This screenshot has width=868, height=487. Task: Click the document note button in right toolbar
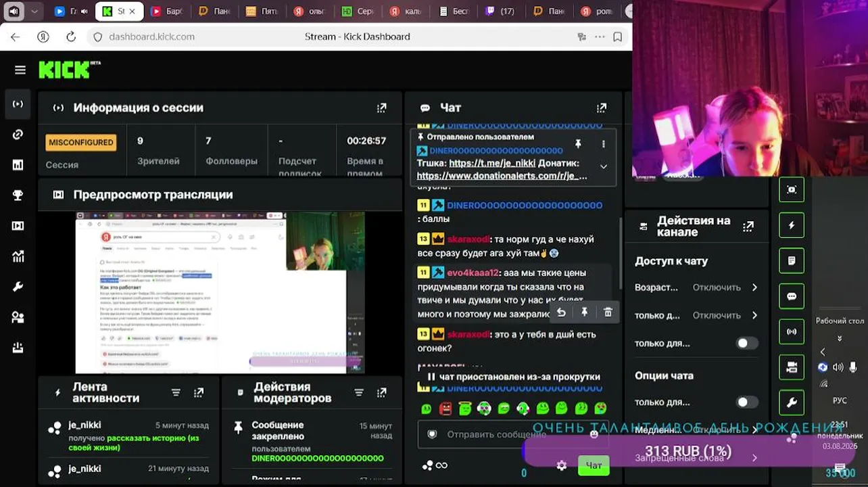[x=792, y=260]
